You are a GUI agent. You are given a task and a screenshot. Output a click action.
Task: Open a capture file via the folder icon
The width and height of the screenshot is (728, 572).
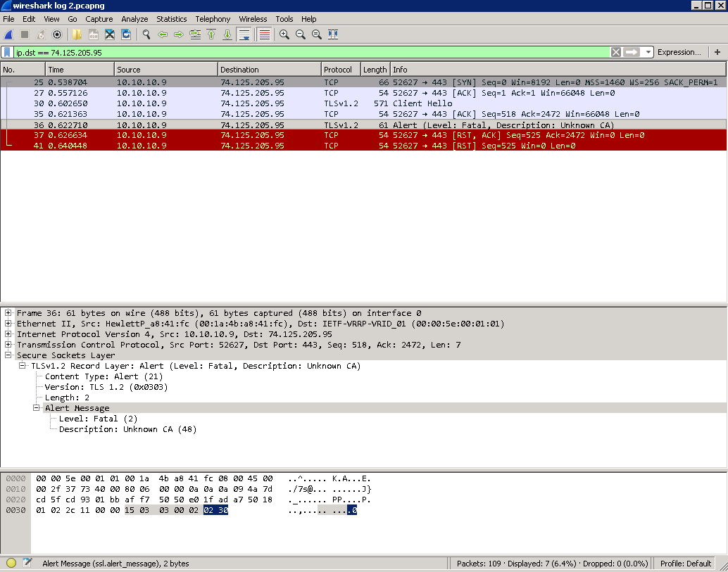pyautogui.click(x=77, y=34)
